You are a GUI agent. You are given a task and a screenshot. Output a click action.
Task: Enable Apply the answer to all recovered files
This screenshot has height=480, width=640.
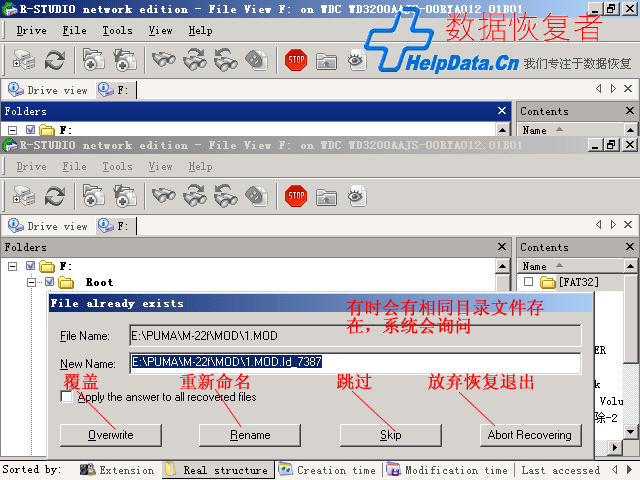(x=66, y=396)
